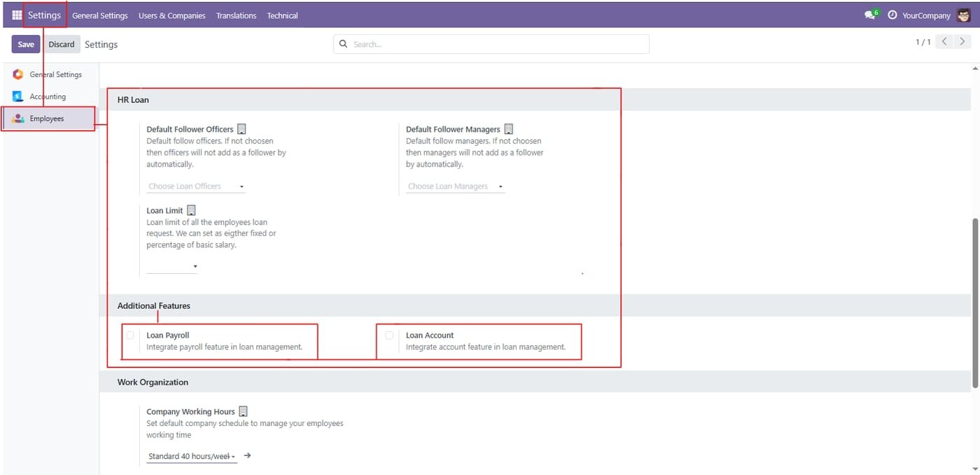This screenshot has width=980, height=475.
Task: Click Company Working Hours label
Action: pos(190,411)
